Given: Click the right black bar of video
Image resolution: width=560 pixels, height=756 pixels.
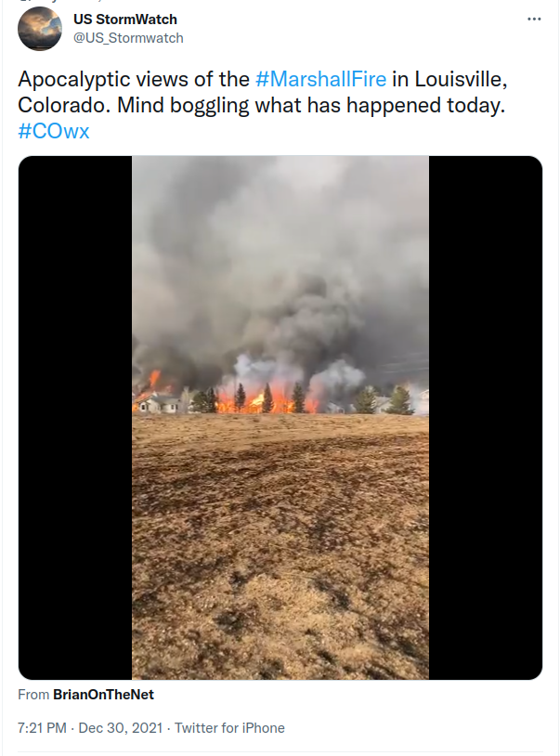Looking at the screenshot, I should [x=486, y=418].
